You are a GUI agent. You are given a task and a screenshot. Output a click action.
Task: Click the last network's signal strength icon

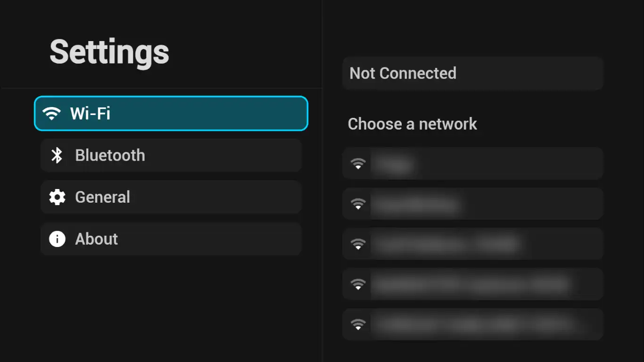click(358, 325)
